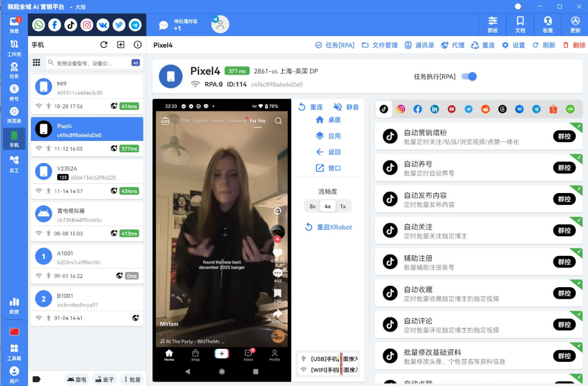The image size is (588, 386).
Task: Click the 重启XRobot restart button
Action: (x=328, y=227)
